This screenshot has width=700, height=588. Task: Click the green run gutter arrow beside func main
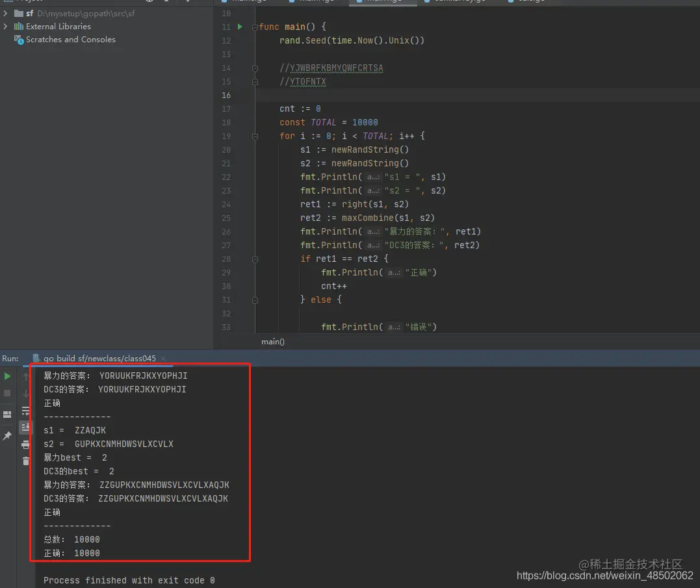240,27
